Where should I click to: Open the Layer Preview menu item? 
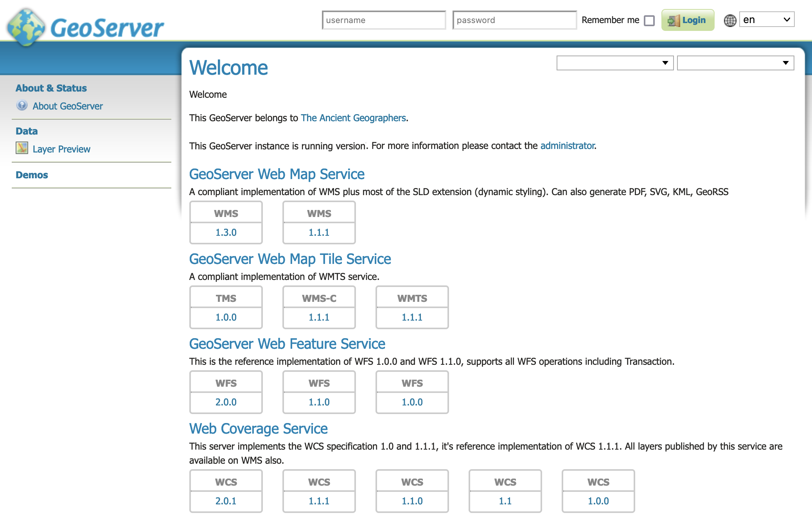tap(61, 149)
